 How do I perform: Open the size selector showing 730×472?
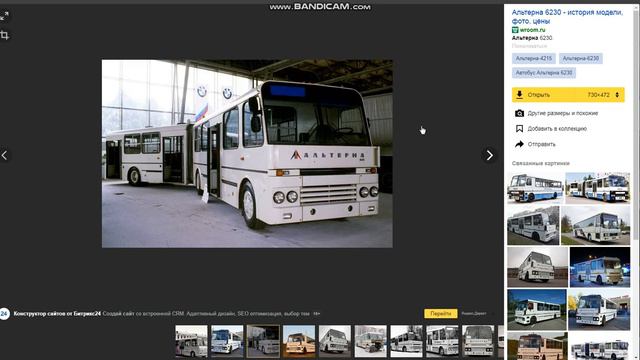603,95
